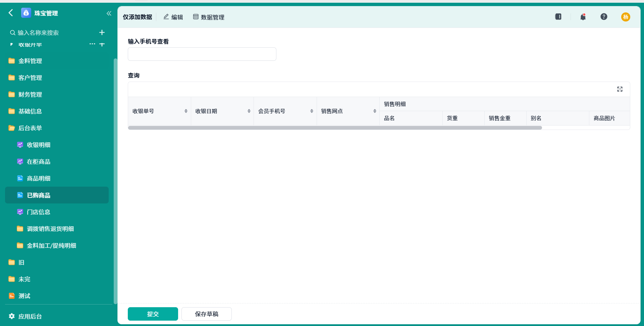Image resolution: width=644 pixels, height=326 pixels.
Task: Sort by 收银单号 column arrows
Action: (186, 111)
